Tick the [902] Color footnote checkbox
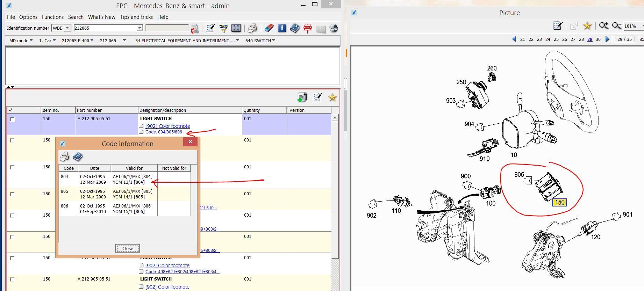The width and height of the screenshot is (644, 291). tap(141, 126)
